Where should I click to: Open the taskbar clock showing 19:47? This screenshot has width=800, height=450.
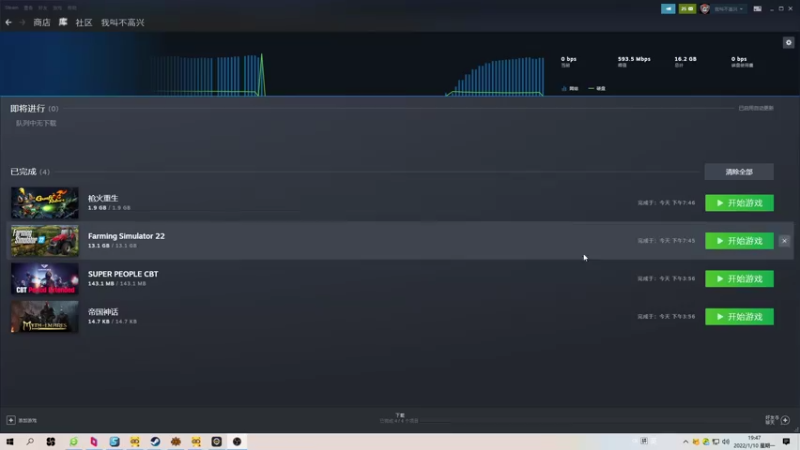tap(754, 442)
